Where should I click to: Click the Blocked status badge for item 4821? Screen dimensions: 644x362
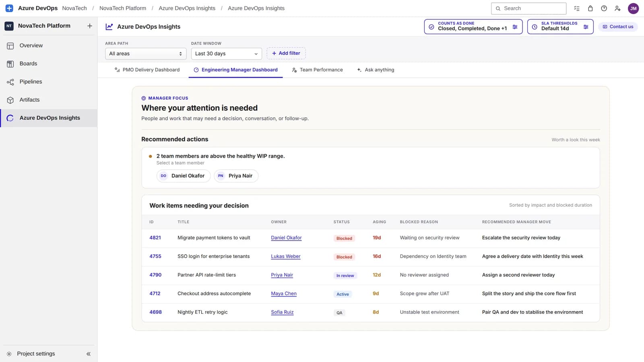tap(344, 238)
